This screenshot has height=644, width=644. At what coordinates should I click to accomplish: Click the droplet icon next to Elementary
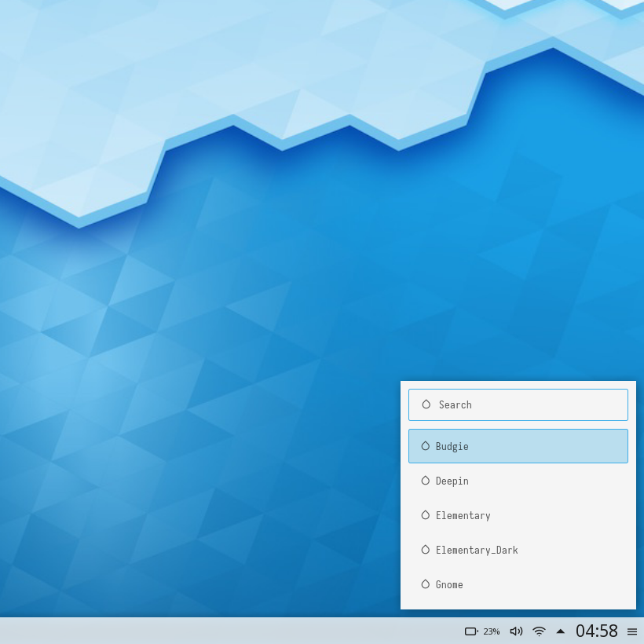tap(426, 515)
